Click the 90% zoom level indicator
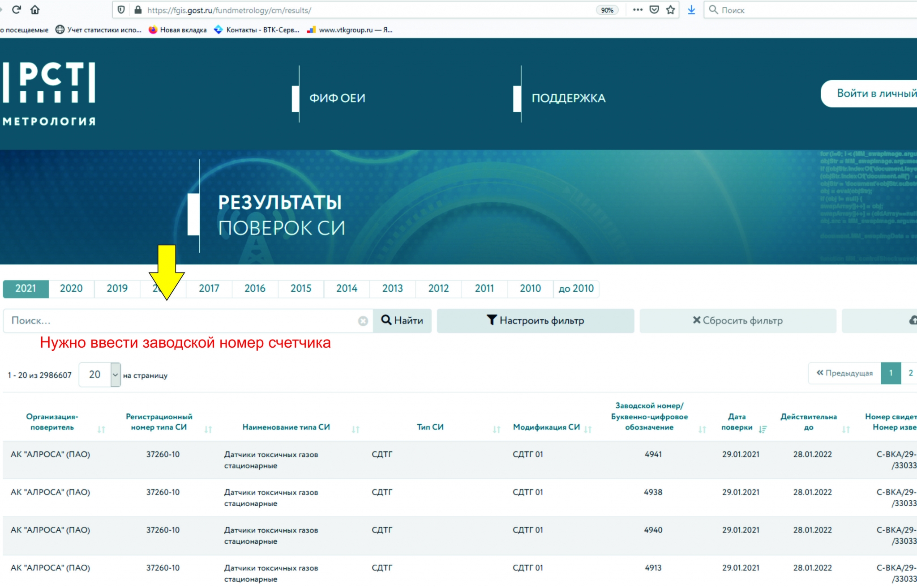The width and height of the screenshot is (917, 588). tap(607, 10)
